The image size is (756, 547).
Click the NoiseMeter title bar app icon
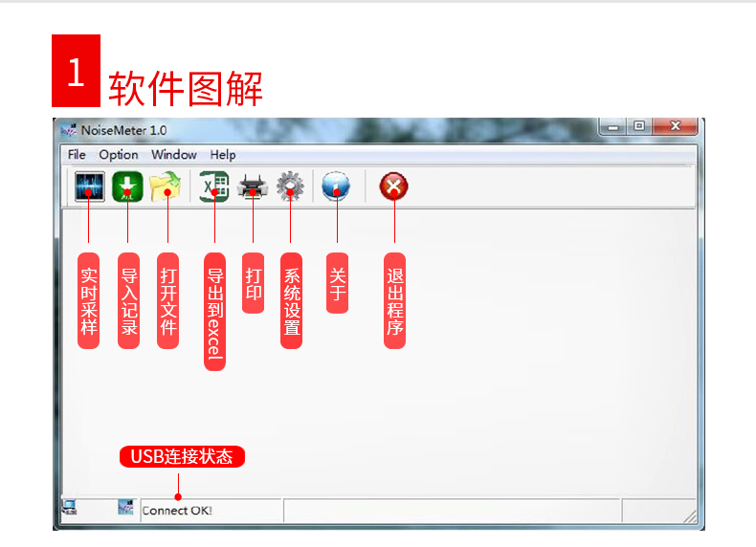tap(69, 130)
